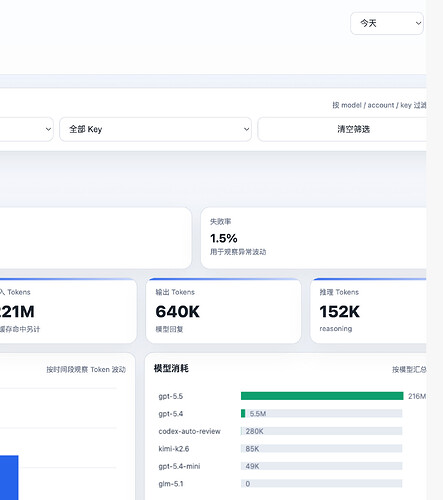443x500 pixels.
Task: Click the reasoning subtitle under 152K
Action: pos(336,329)
